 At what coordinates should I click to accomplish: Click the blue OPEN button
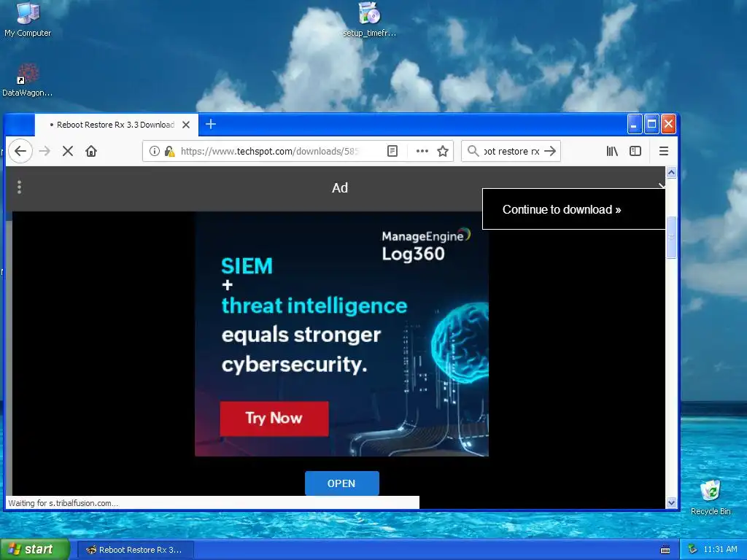(x=341, y=483)
